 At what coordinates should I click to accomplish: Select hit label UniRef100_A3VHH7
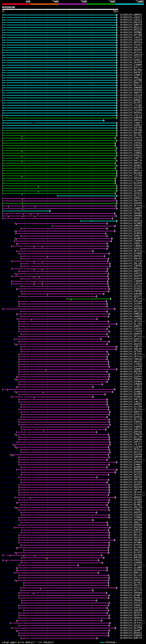point(131,148)
